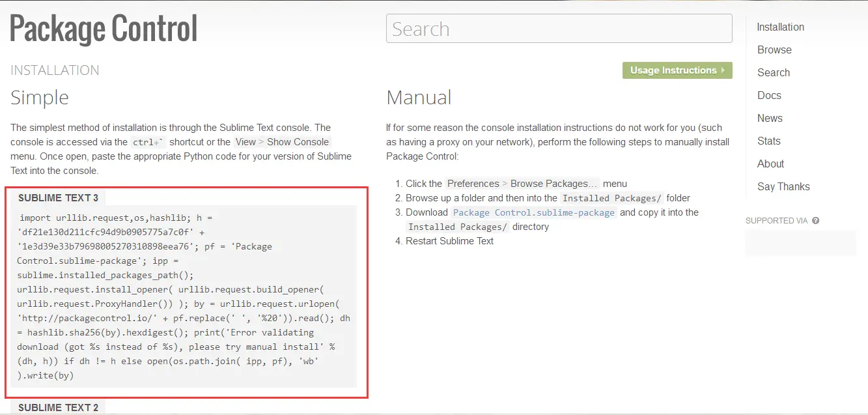The width and height of the screenshot is (868, 415).
Task: Click 'Installed Packages/' in step 3
Action: 458,227
